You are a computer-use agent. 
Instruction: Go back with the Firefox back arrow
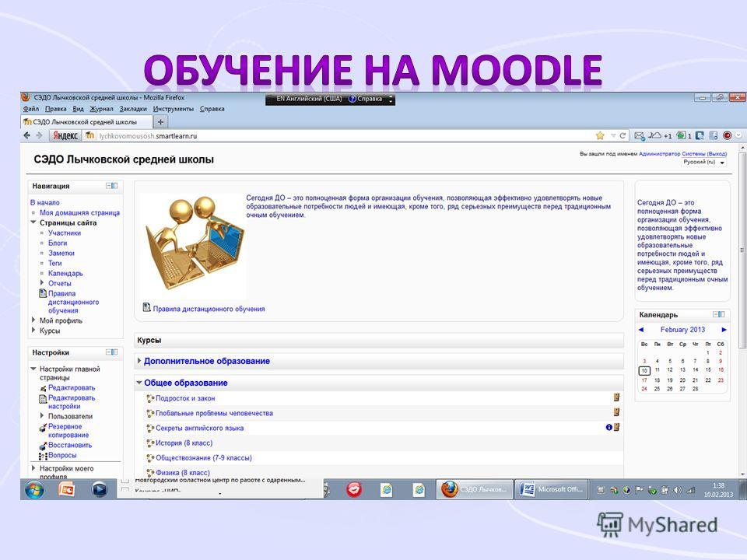[x=26, y=135]
